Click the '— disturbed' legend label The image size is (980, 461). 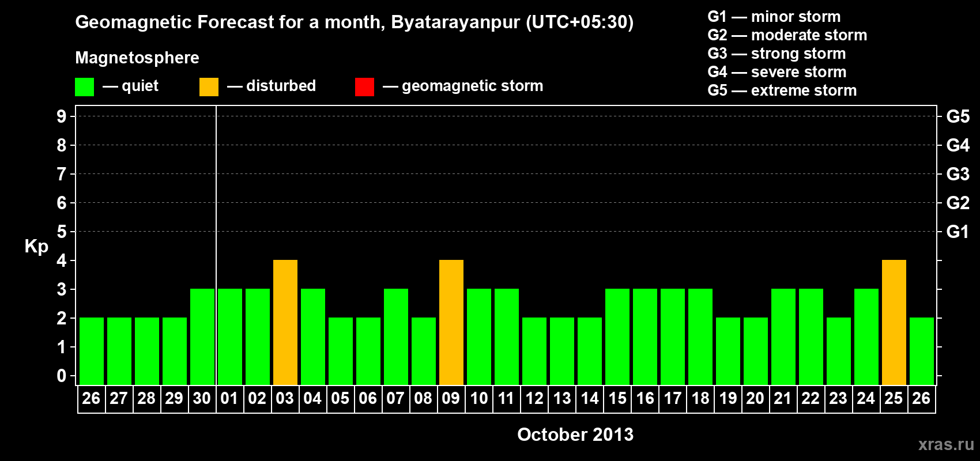click(x=272, y=86)
